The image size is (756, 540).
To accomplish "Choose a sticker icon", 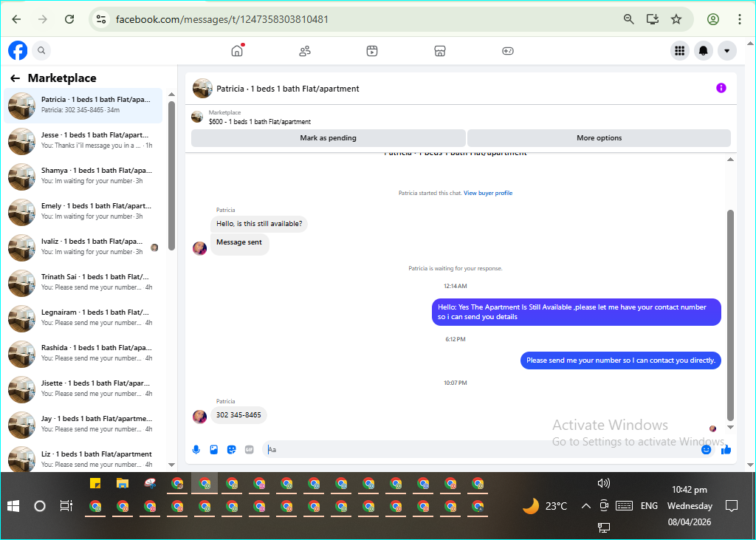I will (232, 450).
